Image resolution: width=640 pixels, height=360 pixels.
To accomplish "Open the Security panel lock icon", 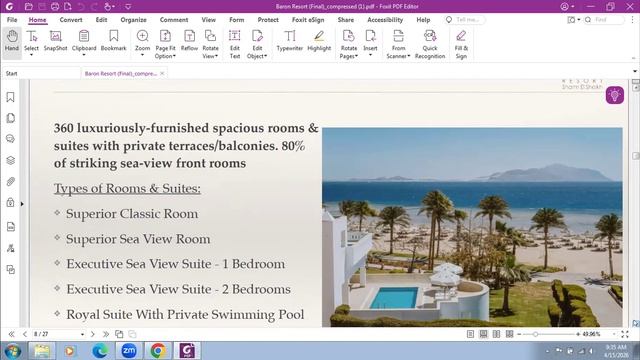I will tap(11, 202).
